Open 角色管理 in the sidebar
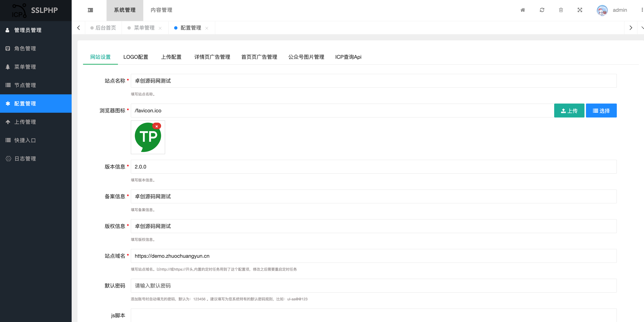644x322 pixels. (36, 48)
